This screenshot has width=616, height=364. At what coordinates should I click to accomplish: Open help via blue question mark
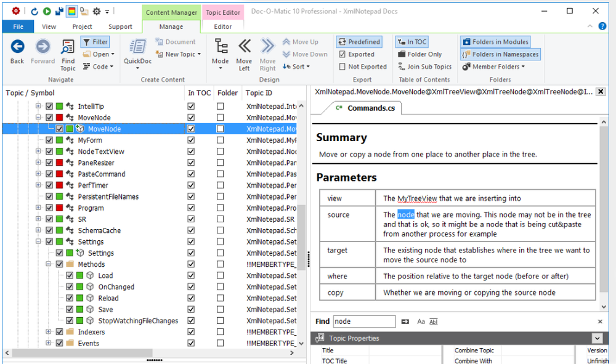coord(602,26)
